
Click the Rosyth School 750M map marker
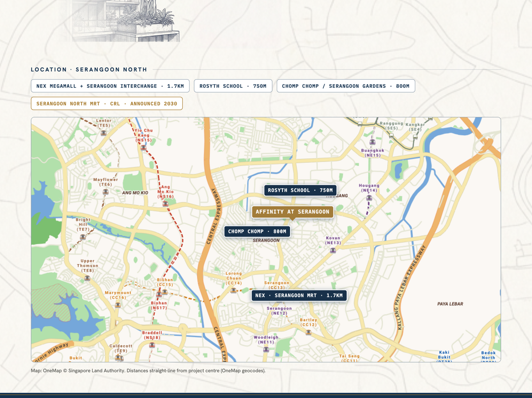(301, 190)
